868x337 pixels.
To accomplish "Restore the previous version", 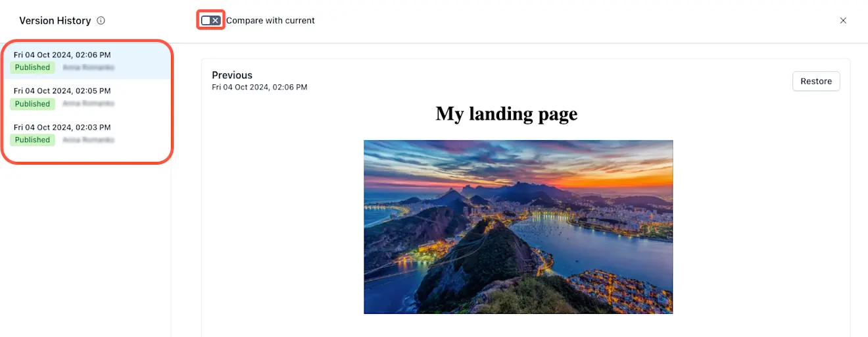I will tap(816, 81).
